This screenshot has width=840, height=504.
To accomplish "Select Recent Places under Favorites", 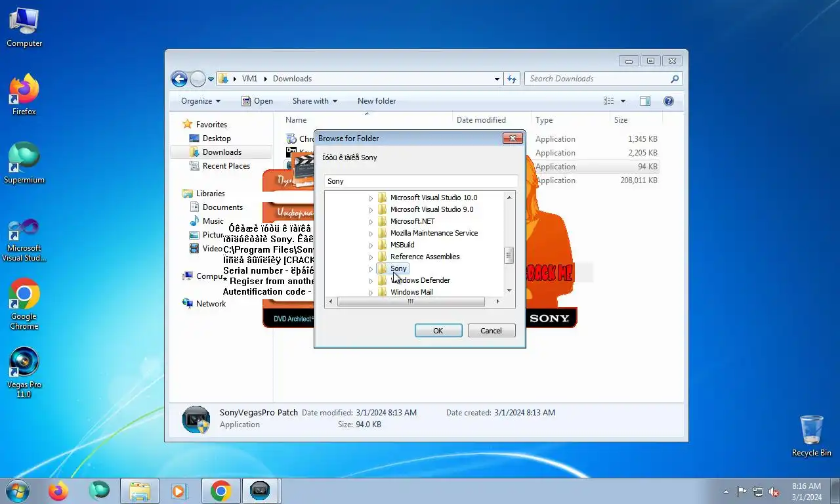I will coord(226,166).
